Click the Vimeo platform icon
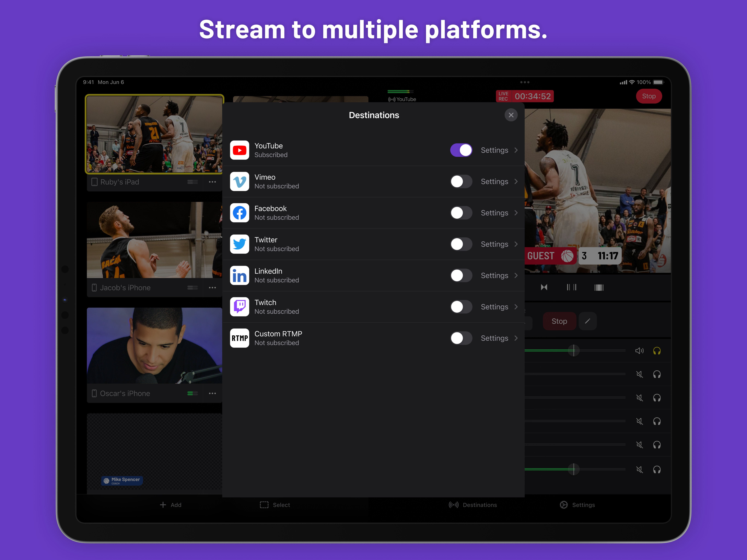 (239, 181)
